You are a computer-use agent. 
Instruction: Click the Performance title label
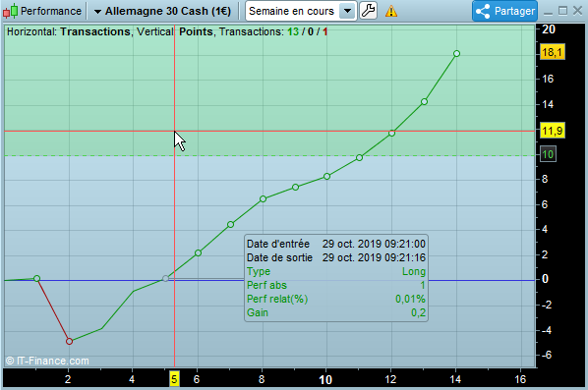point(50,11)
